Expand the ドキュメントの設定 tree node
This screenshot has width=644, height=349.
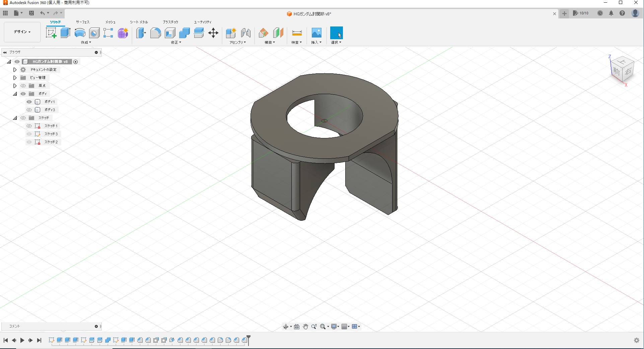pyautogui.click(x=15, y=70)
